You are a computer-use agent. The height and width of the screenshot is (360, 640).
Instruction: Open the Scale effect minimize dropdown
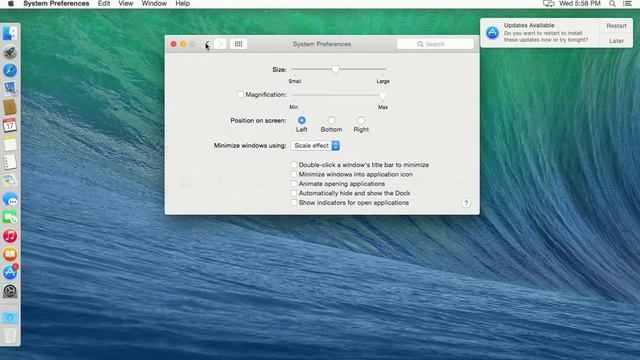tap(315, 146)
